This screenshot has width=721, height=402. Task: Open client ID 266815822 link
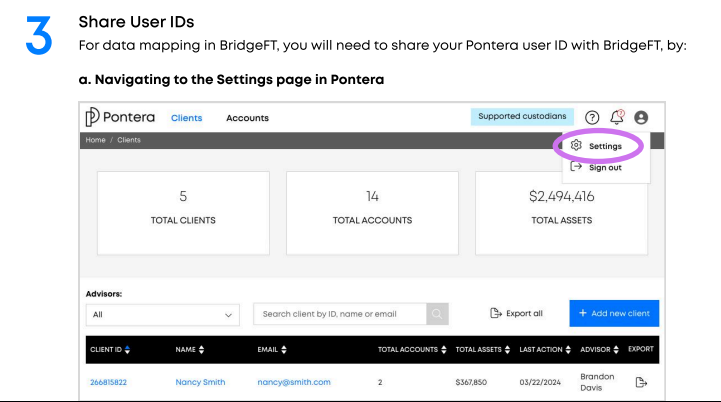point(109,382)
